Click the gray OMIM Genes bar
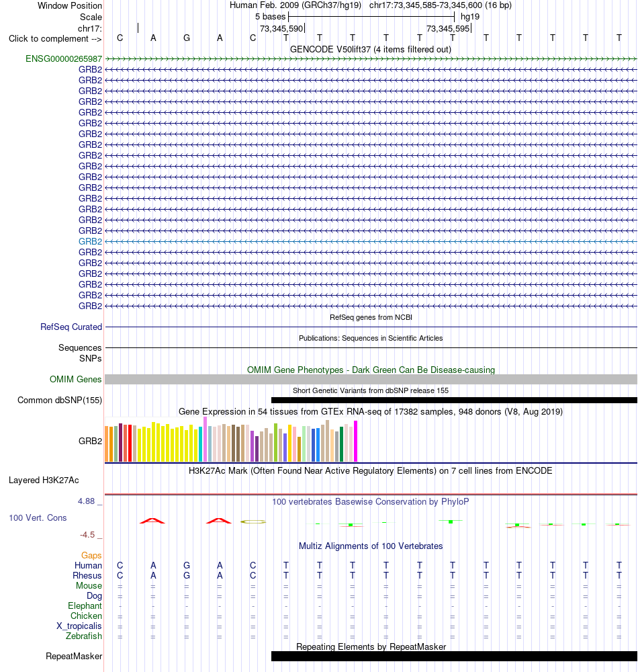The width and height of the screenshot is (638, 672). tap(371, 379)
